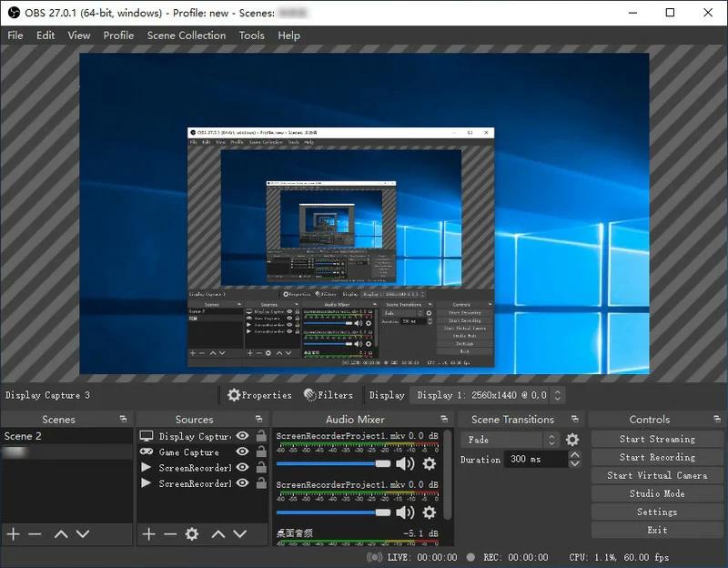Move selected source up with the arrow icon

click(217, 534)
